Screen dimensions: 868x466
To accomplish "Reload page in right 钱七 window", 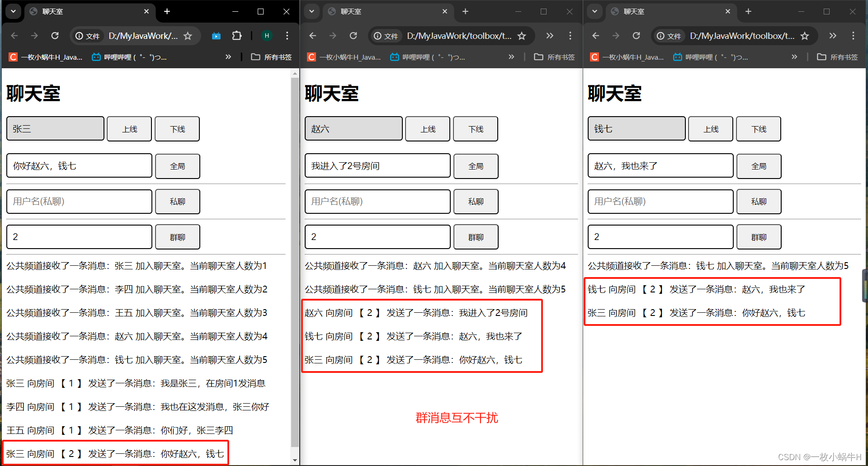I will click(636, 36).
